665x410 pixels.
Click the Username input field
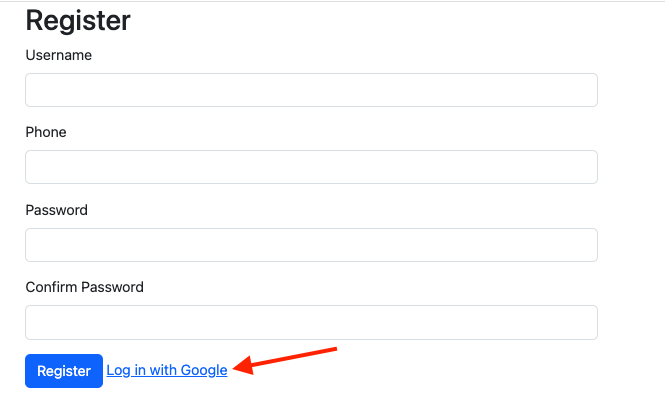(311, 90)
